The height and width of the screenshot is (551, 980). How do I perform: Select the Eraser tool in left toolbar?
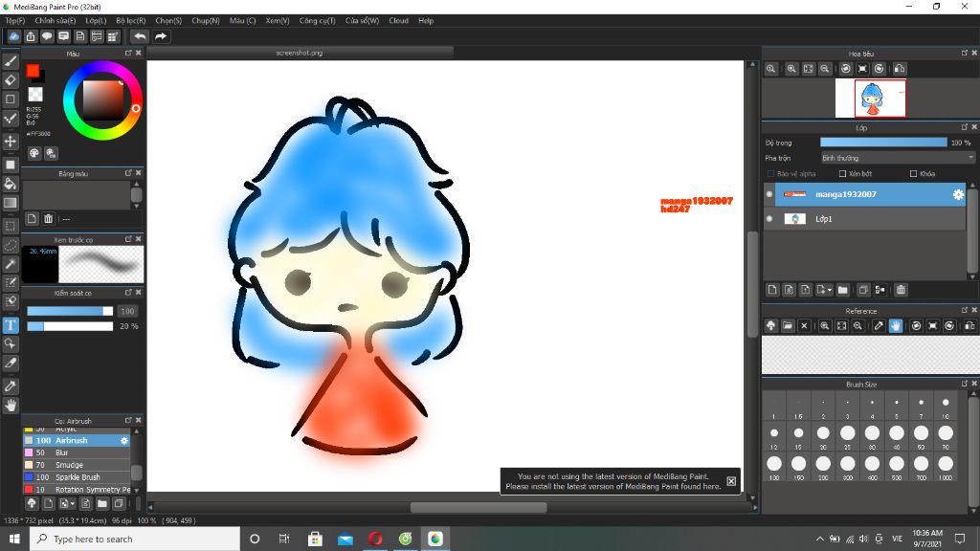[11, 80]
